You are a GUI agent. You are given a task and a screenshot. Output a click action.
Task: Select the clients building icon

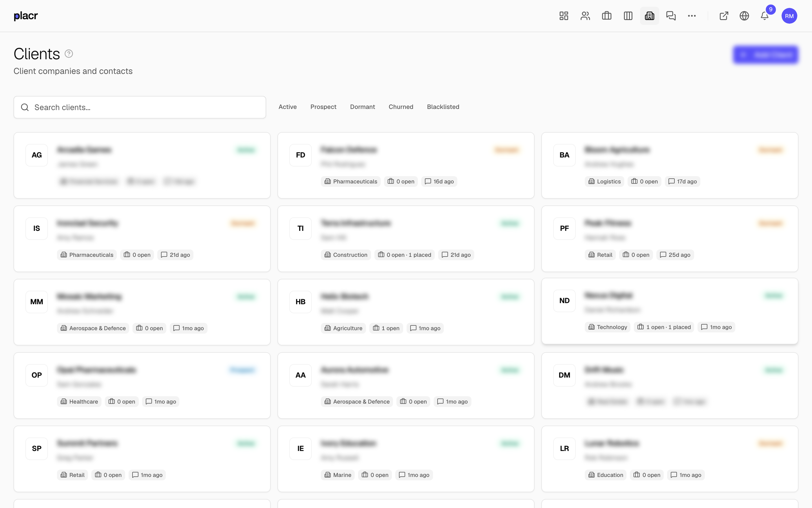click(x=650, y=16)
